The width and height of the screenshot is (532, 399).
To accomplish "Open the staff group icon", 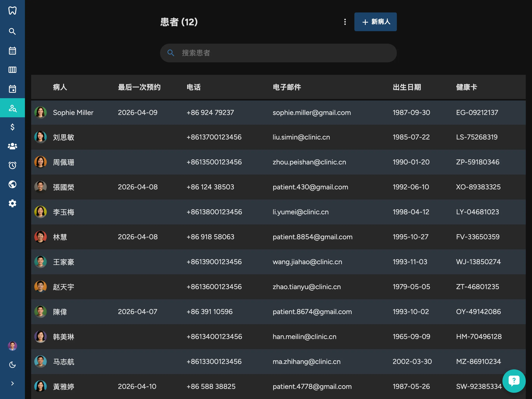I will (12, 146).
